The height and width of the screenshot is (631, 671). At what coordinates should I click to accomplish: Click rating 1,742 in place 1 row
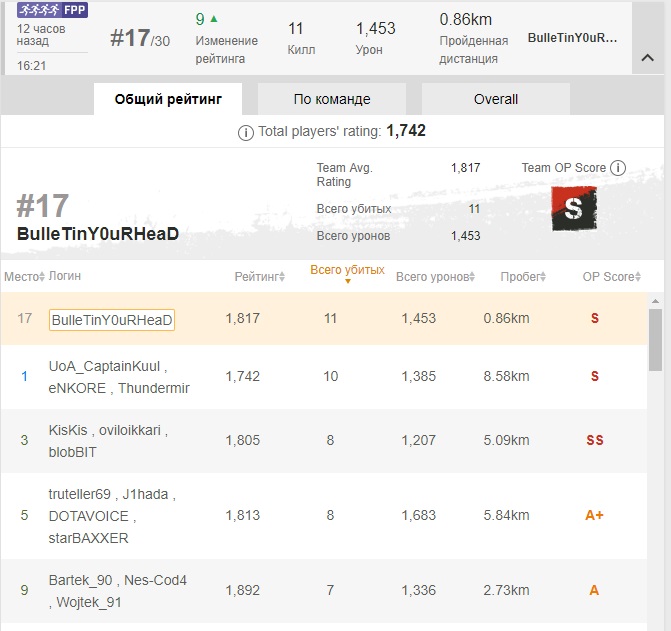(x=243, y=376)
